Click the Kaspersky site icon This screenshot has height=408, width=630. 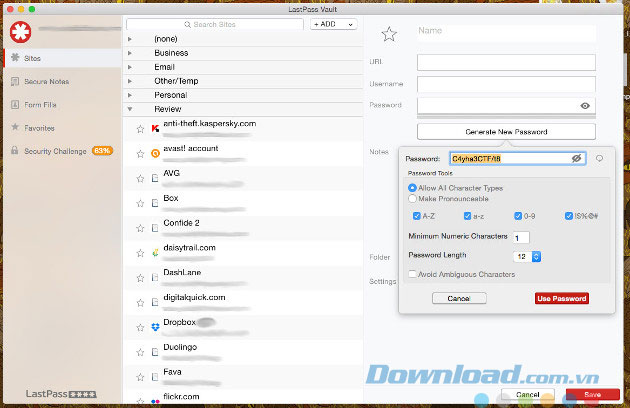point(155,129)
